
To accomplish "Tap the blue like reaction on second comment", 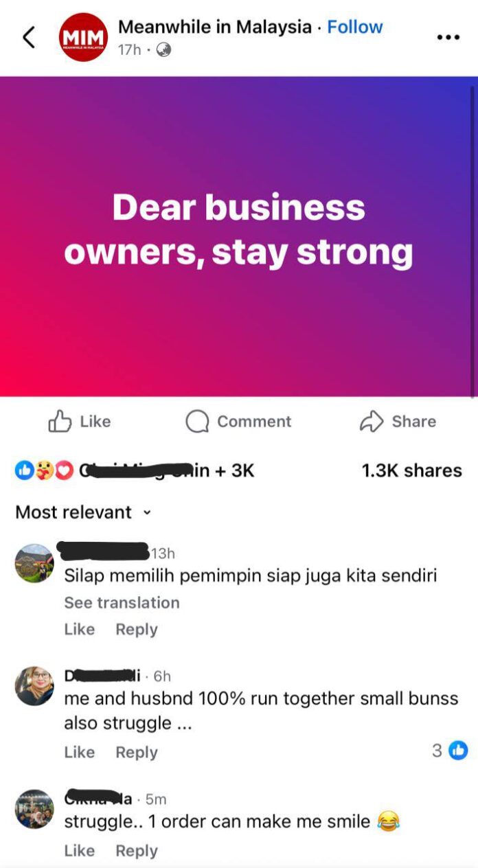I will [458, 751].
